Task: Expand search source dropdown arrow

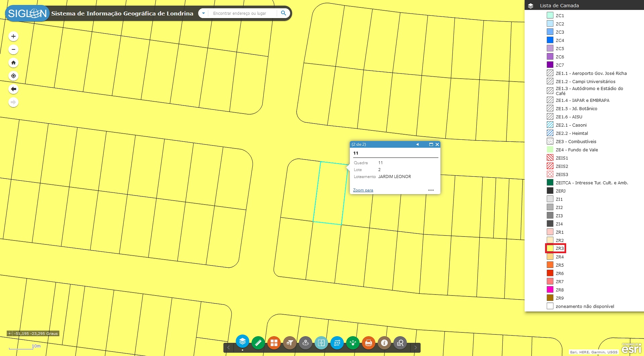Action: pyautogui.click(x=203, y=13)
